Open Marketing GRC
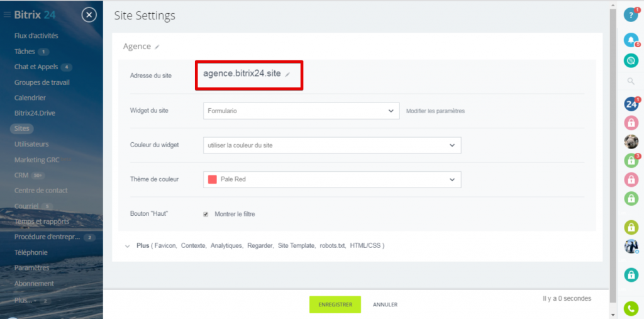The width and height of the screenshot is (644, 319). pos(36,160)
